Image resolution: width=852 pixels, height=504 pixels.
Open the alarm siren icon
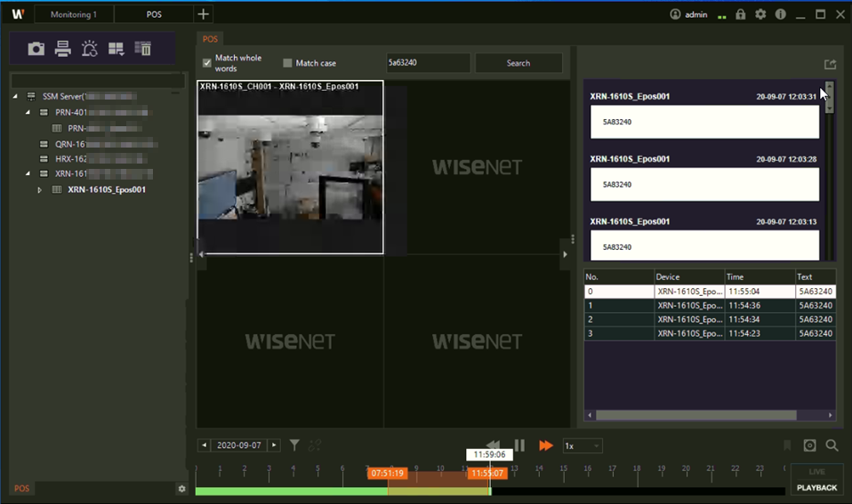(x=89, y=49)
